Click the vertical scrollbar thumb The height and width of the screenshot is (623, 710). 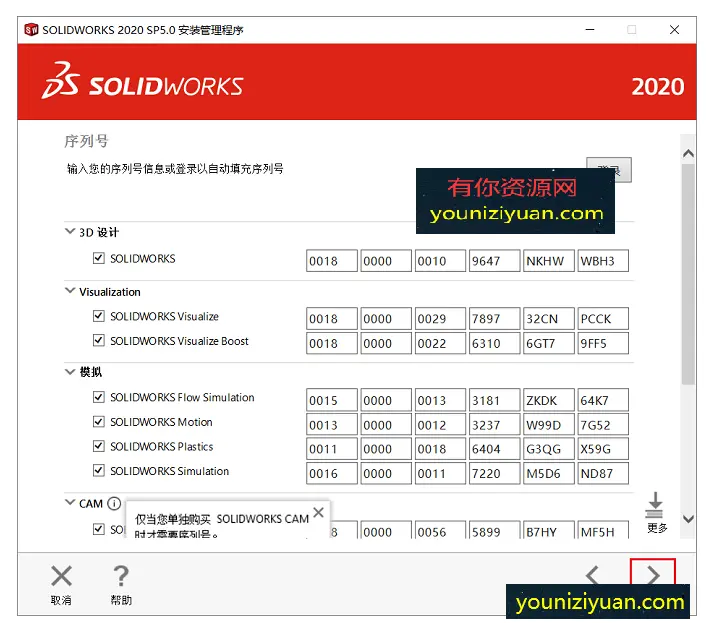(688, 274)
